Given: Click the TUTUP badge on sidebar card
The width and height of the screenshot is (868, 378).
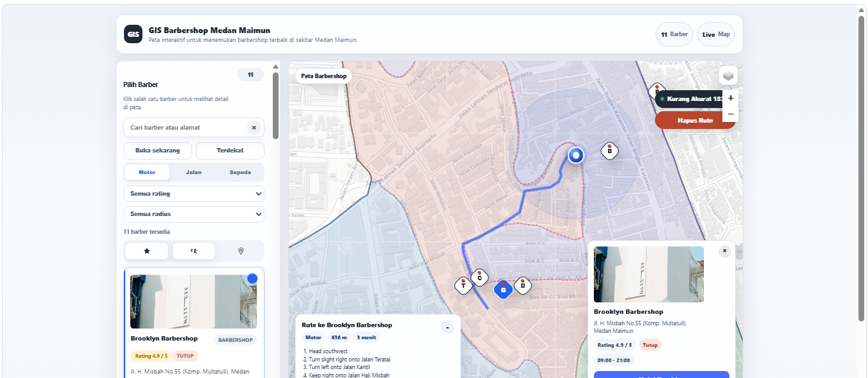Looking at the screenshot, I should point(185,356).
